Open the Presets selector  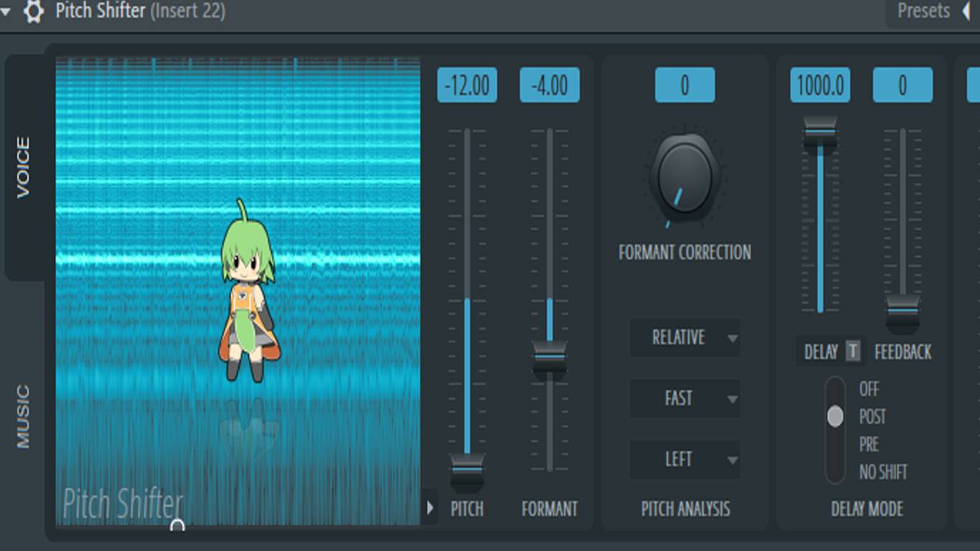click(923, 11)
